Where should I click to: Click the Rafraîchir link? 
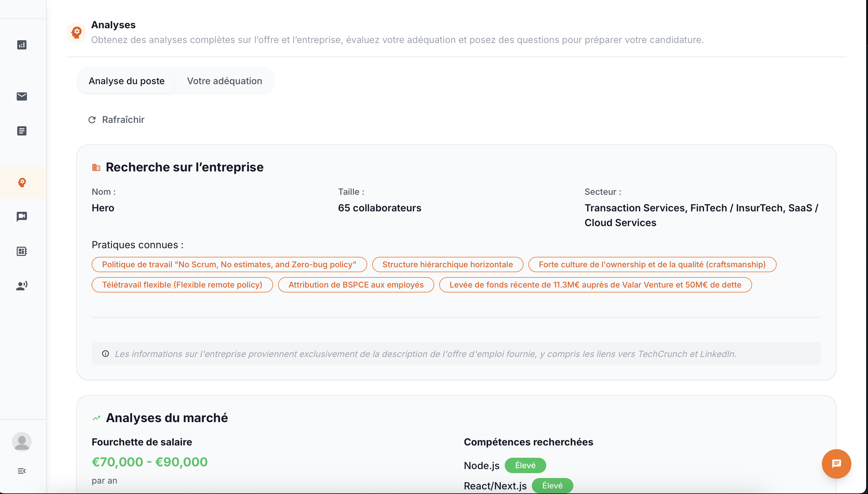click(116, 120)
